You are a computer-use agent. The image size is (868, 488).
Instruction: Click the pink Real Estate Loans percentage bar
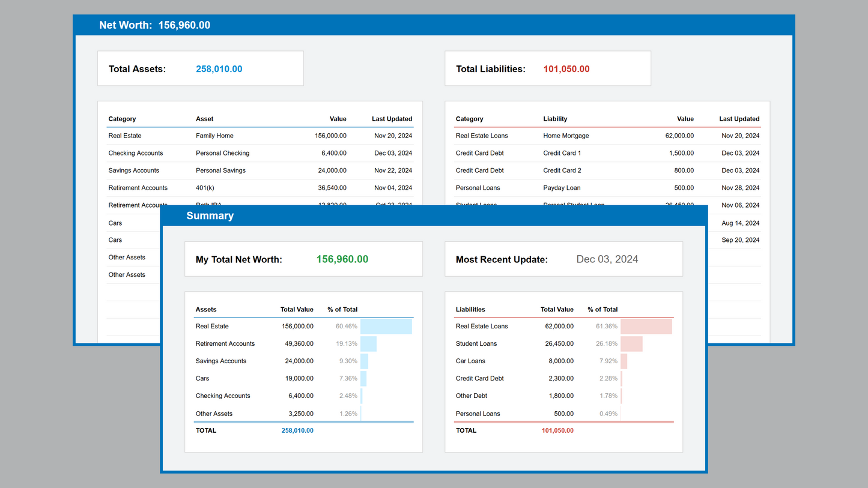[x=646, y=327]
